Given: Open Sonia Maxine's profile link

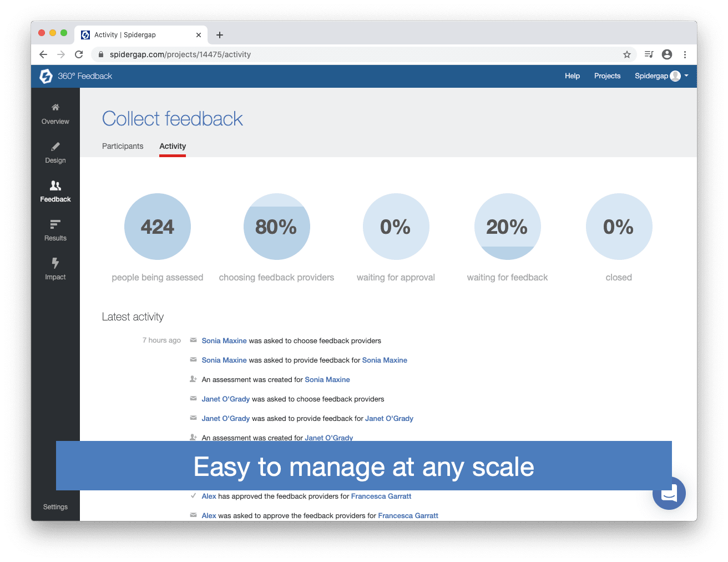Looking at the screenshot, I should [224, 340].
